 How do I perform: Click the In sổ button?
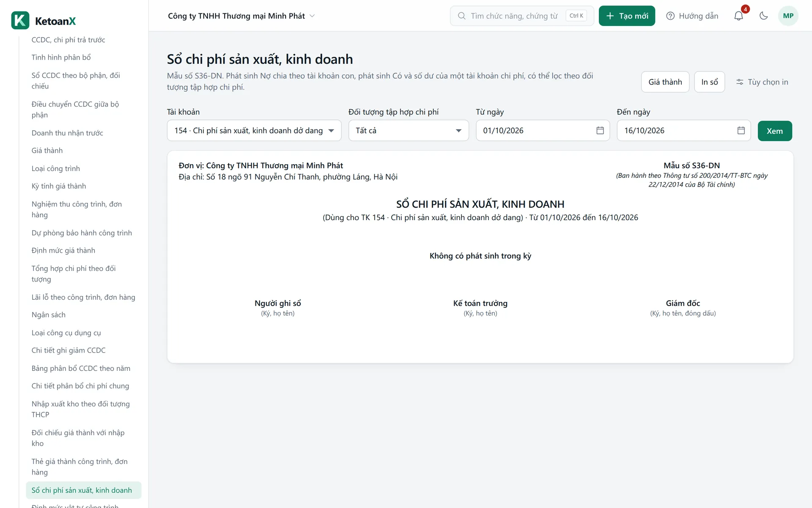click(709, 82)
